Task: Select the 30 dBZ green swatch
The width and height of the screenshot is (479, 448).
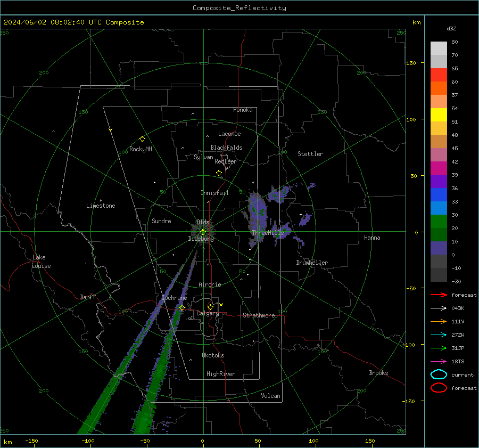Action: point(439,221)
